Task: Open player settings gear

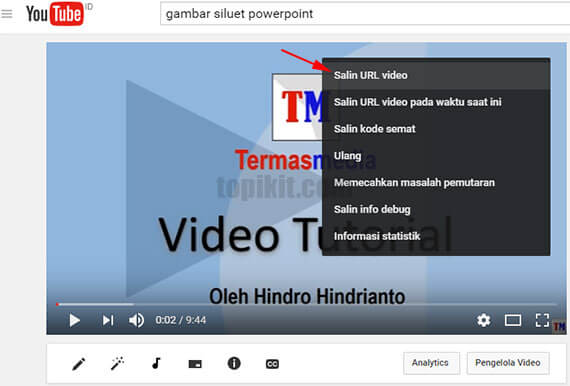Action: pos(483,320)
